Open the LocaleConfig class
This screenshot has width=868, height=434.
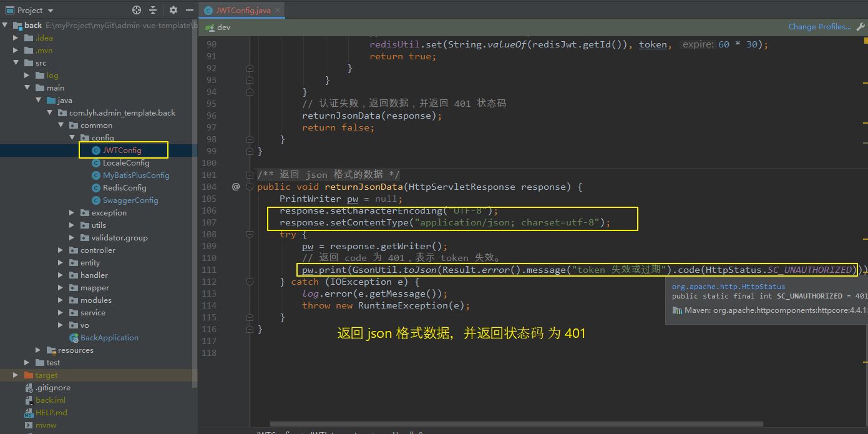click(126, 163)
